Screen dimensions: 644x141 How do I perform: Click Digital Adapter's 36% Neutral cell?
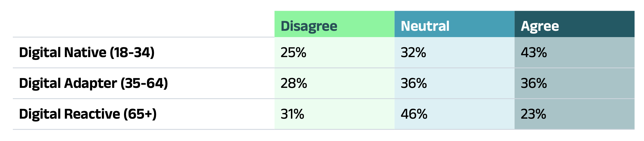[x=414, y=83]
